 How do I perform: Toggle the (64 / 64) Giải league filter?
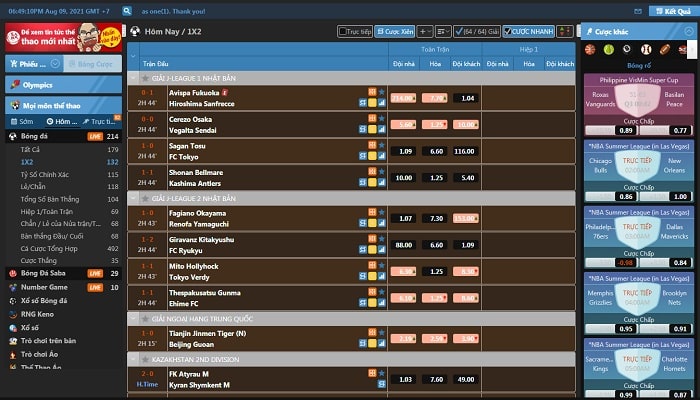click(477, 31)
